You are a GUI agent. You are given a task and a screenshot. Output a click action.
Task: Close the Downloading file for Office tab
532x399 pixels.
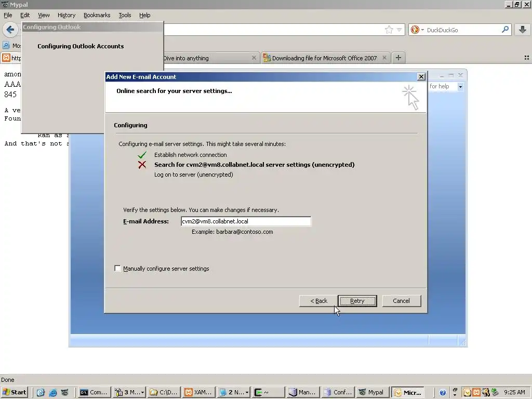(x=384, y=58)
